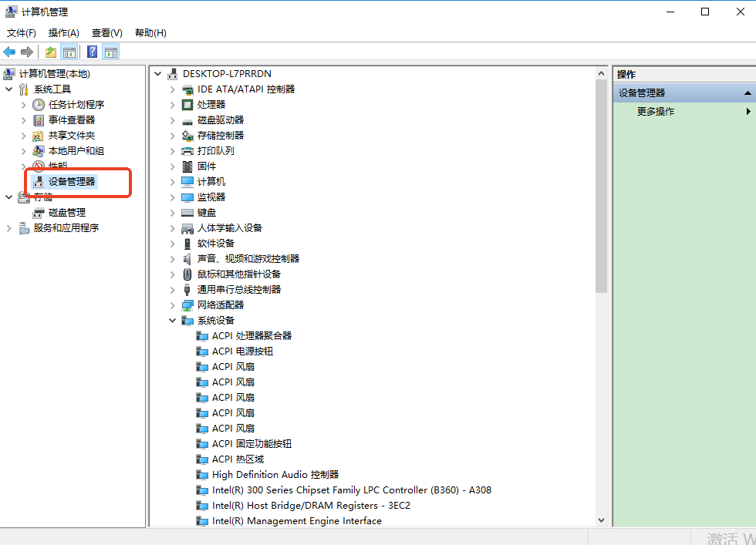Image resolution: width=756 pixels, height=545 pixels.
Task: Open 事件查看器 in the system tools tree
Action: point(71,119)
